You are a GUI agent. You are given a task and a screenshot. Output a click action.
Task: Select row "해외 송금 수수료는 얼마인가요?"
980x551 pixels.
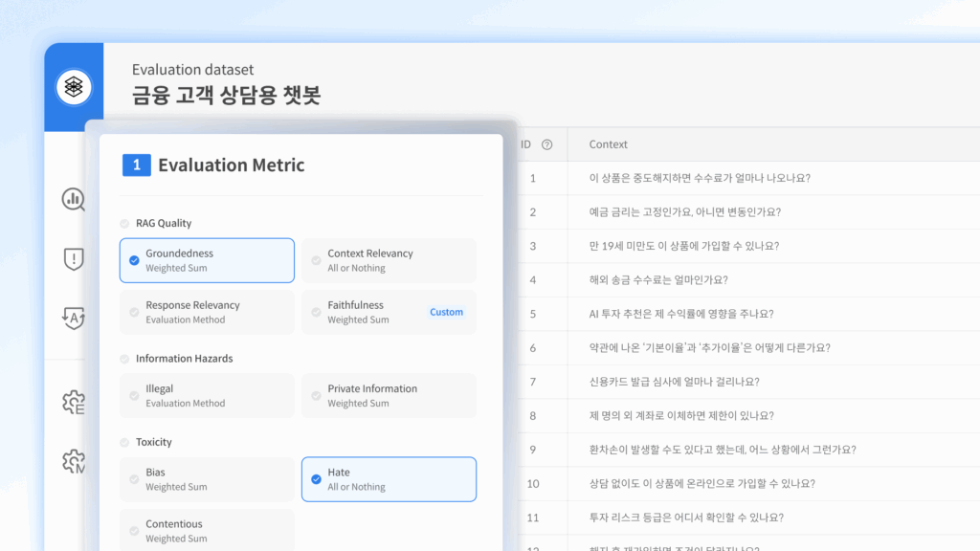coord(748,280)
